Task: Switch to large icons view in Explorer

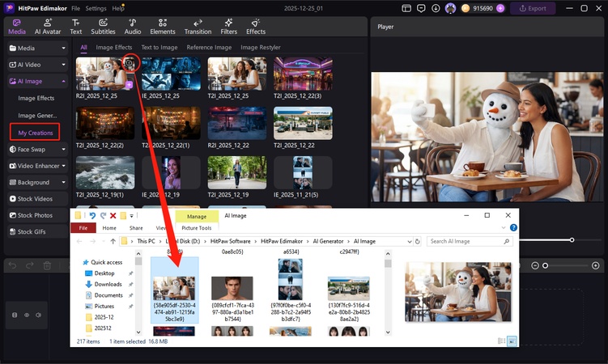Action: click(x=513, y=342)
